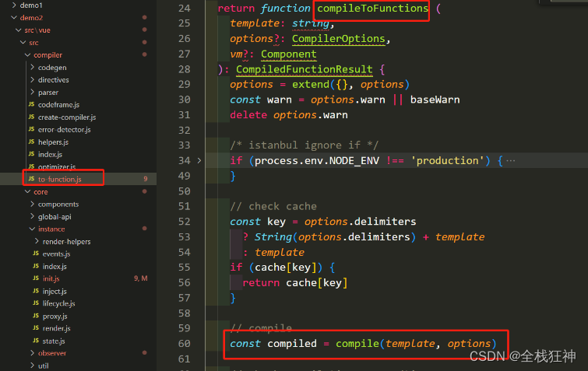Click line number 24 in the gutter
588x371 pixels.
coord(184,9)
